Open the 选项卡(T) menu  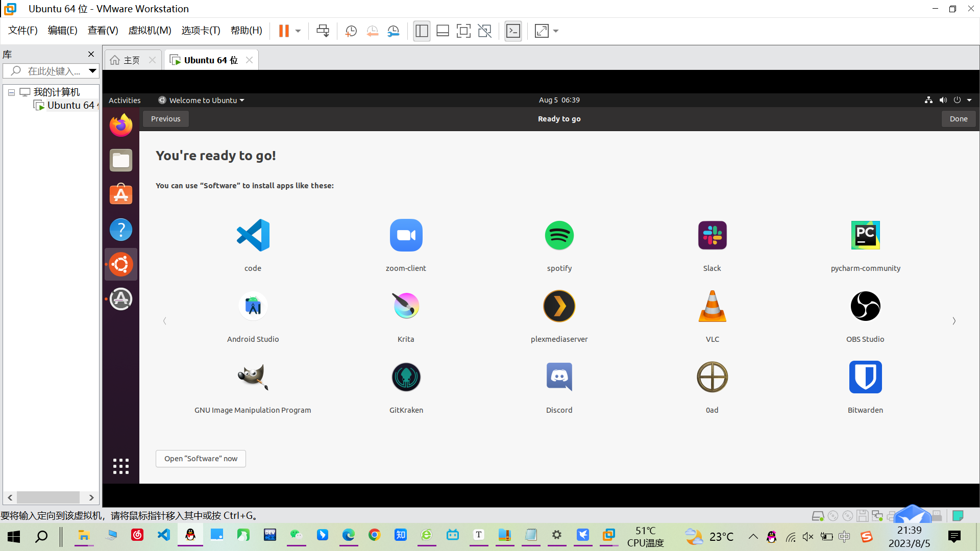pyautogui.click(x=201, y=31)
